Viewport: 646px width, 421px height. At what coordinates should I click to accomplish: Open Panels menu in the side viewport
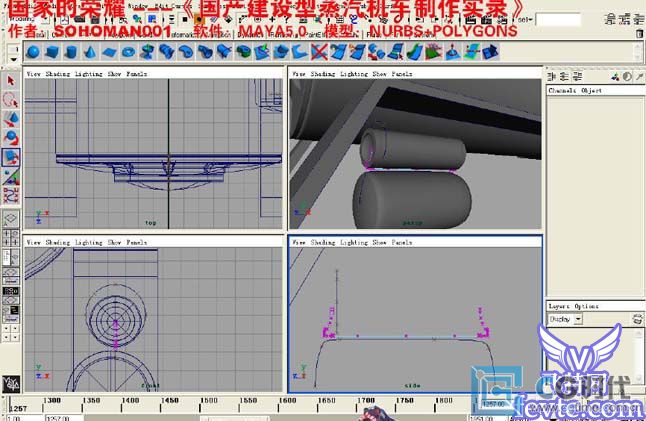[x=402, y=242]
